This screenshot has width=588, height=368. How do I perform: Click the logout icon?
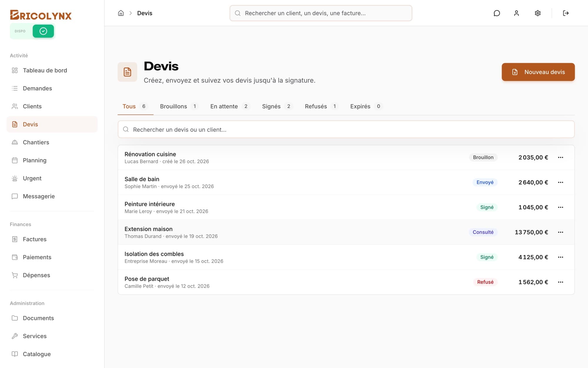click(566, 13)
